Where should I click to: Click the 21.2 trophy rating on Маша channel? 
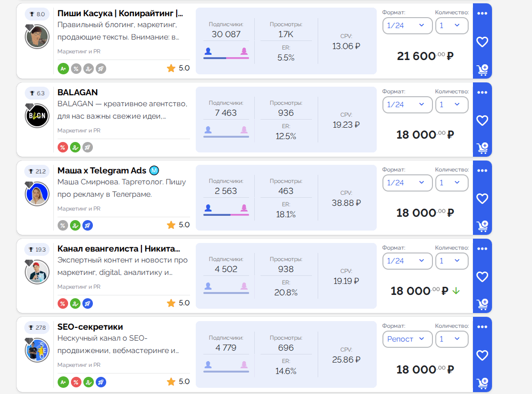coord(37,172)
